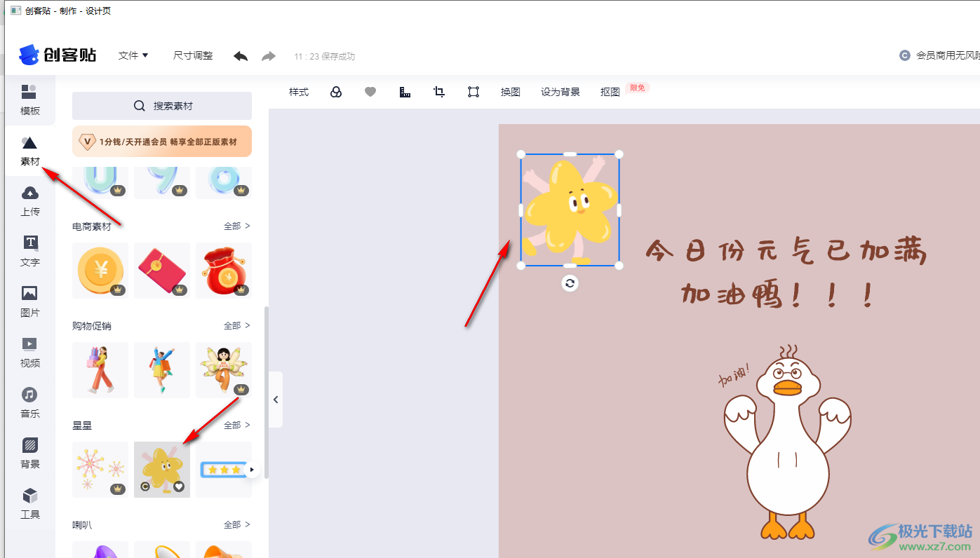Click the frame bounding-box toolbar icon

tap(474, 92)
